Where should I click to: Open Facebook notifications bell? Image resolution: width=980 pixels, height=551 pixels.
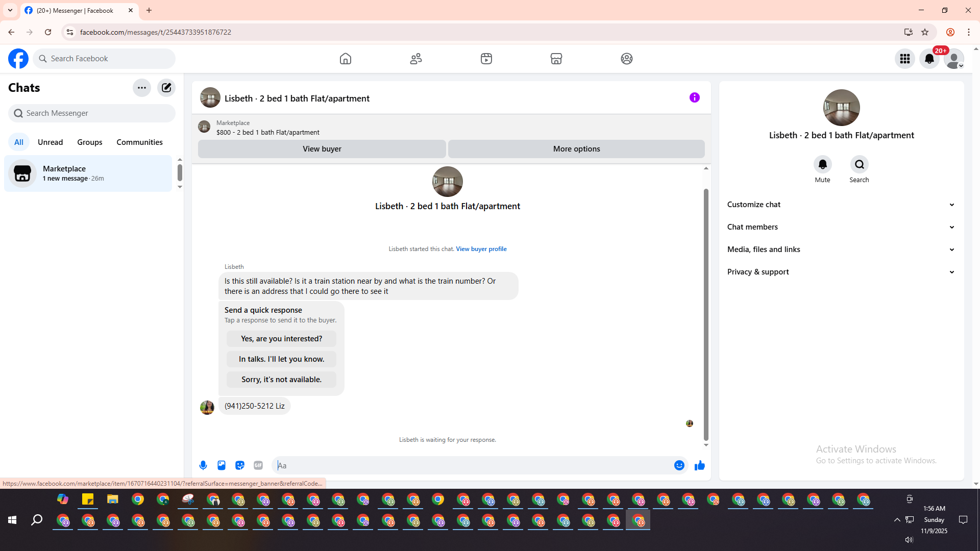tap(929, 59)
